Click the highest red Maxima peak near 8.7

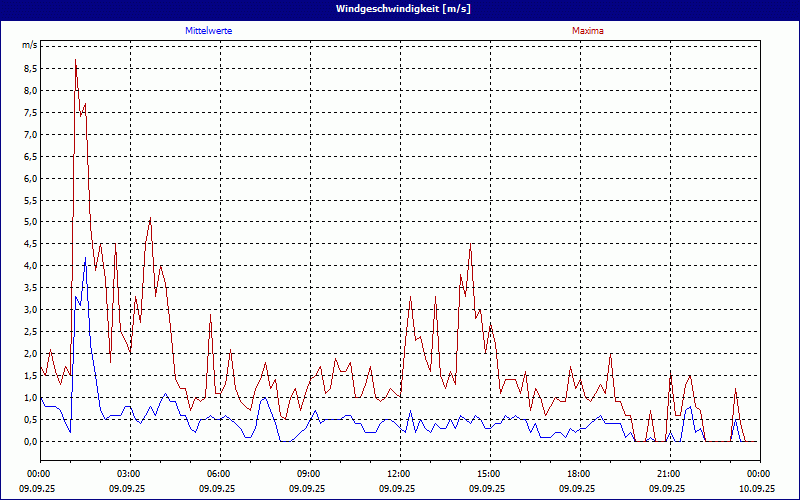pyautogui.click(x=76, y=61)
